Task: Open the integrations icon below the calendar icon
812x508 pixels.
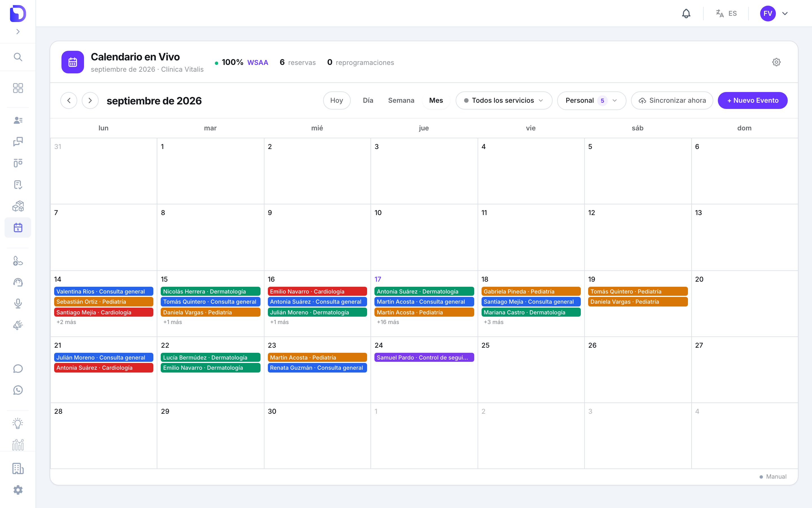Action: click(18, 261)
